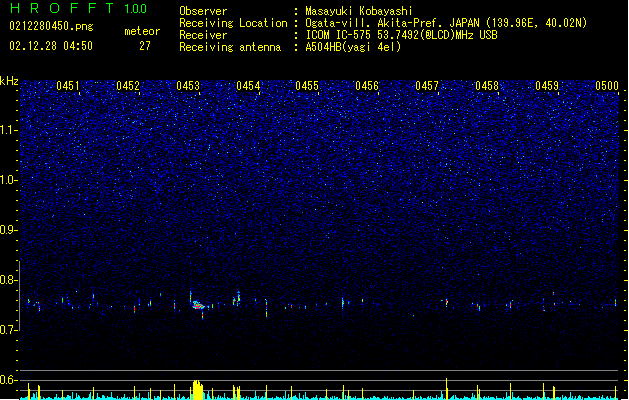Click the Receiver label
The width and height of the screenshot is (629, 400).
coord(203,35)
